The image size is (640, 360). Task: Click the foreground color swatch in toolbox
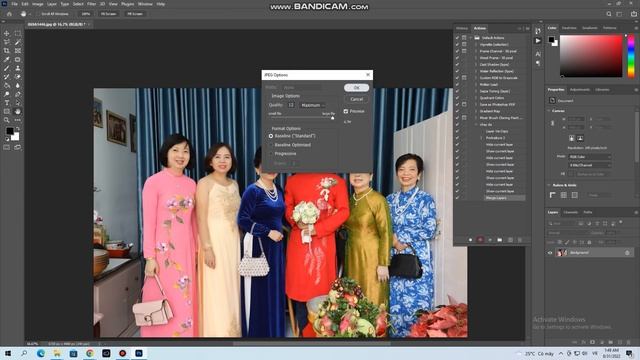(x=9, y=131)
